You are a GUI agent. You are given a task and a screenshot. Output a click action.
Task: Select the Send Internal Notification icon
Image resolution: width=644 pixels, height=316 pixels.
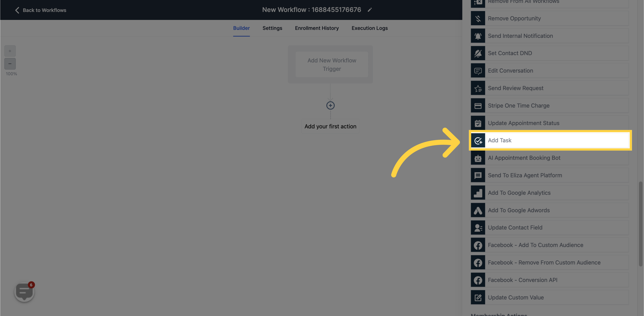pos(478,35)
